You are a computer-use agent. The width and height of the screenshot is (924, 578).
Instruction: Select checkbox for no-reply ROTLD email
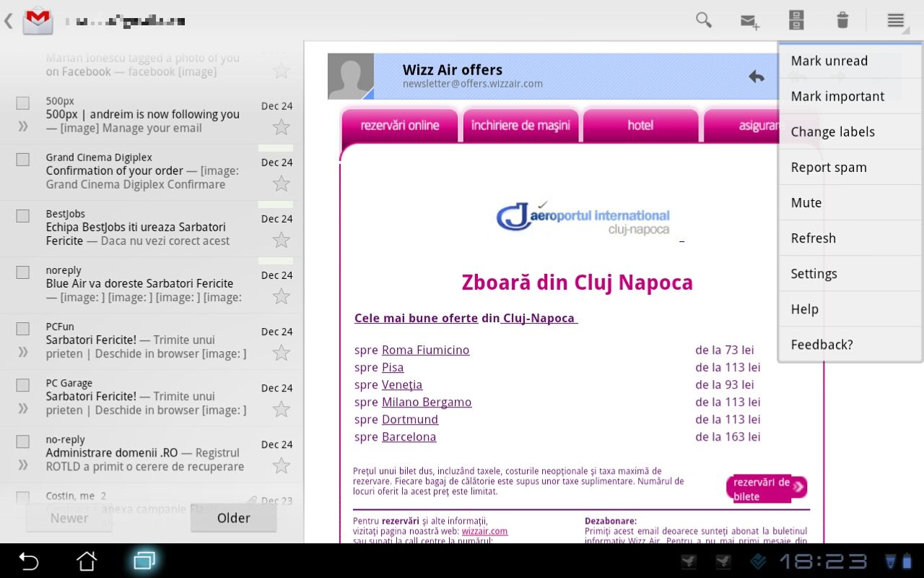[x=23, y=441]
